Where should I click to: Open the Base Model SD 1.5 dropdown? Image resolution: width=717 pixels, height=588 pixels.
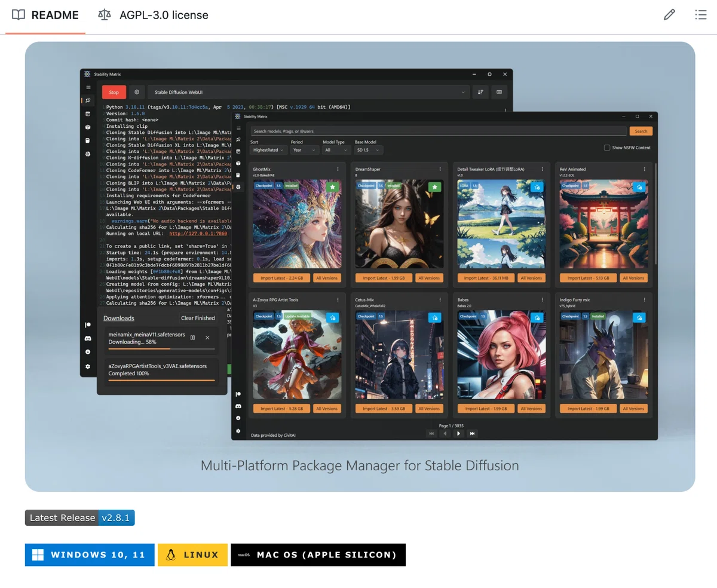369,150
